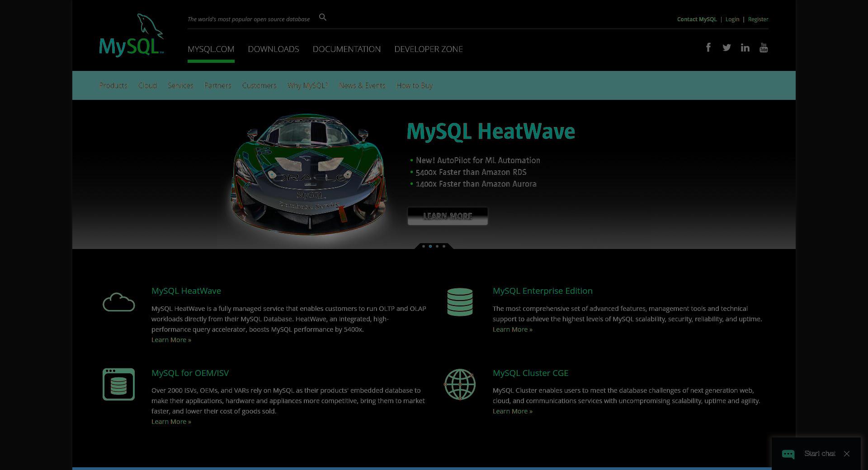This screenshot has width=868, height=470.
Task: Click Learn More under MySQL HeatWave description
Action: click(171, 340)
